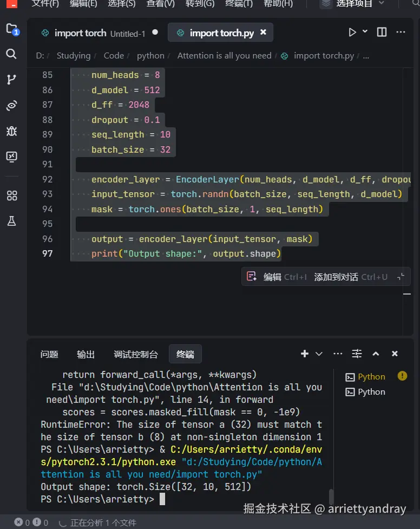Expand the run options dropdown arrow
This screenshot has width=420, height=529.
click(365, 32)
